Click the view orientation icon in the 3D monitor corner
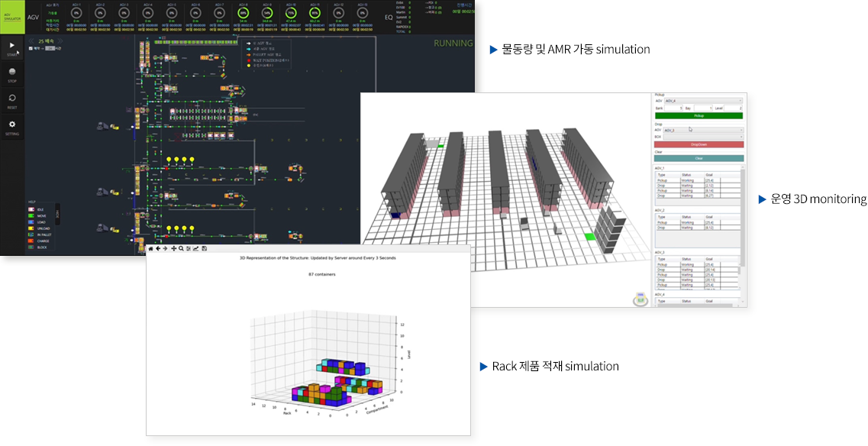The image size is (868, 446). coord(641,299)
